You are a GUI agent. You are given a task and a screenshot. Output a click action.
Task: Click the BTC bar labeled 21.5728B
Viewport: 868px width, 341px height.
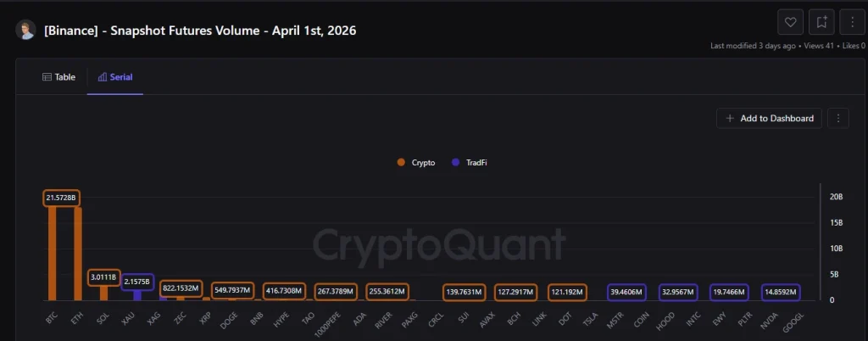(53, 254)
